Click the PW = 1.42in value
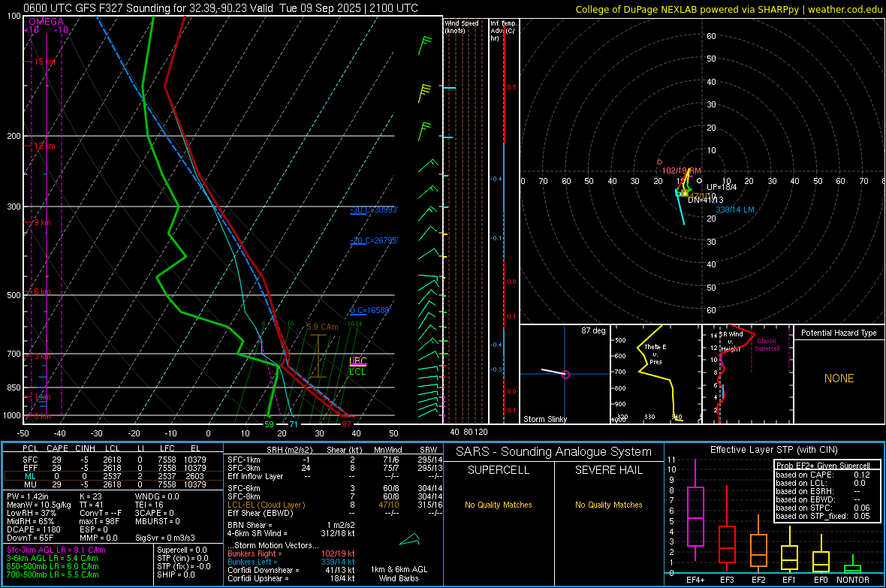 (29, 496)
